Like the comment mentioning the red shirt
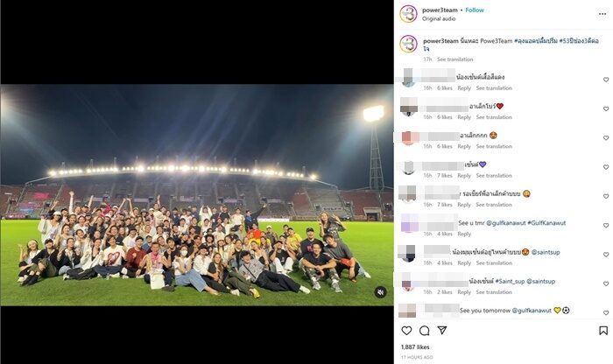This screenshot has height=364, width=613. pyautogui.click(x=606, y=80)
